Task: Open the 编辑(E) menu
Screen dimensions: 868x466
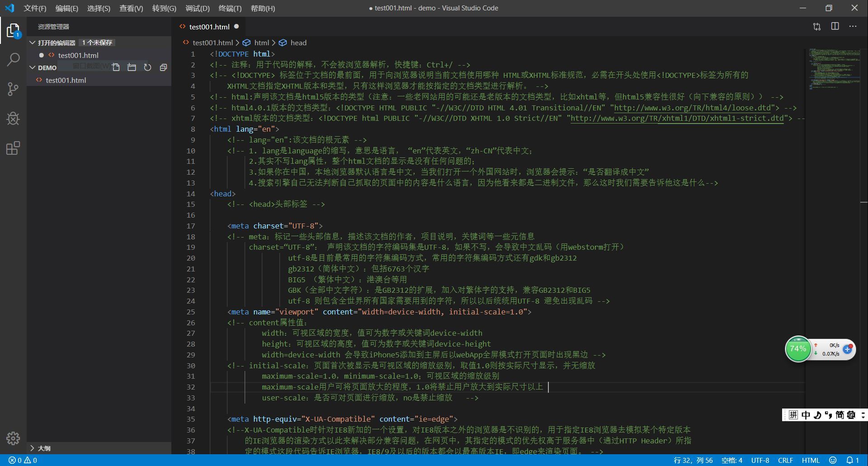Action: pyautogui.click(x=66, y=8)
